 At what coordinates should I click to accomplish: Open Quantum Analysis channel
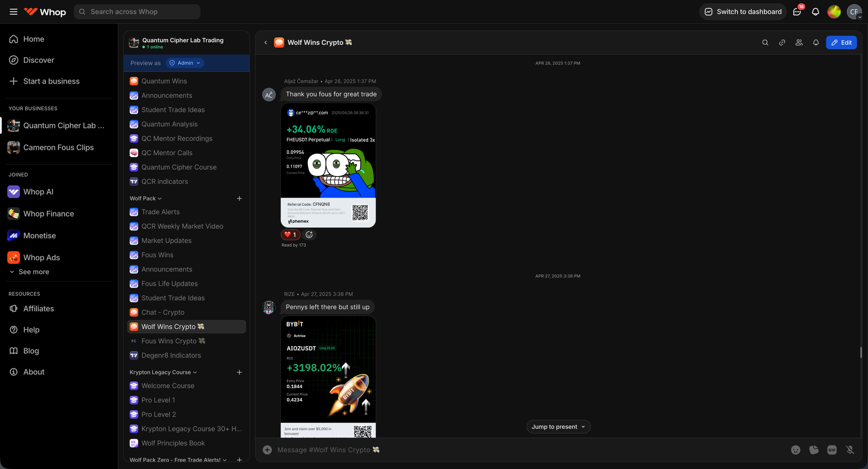(187, 125)
